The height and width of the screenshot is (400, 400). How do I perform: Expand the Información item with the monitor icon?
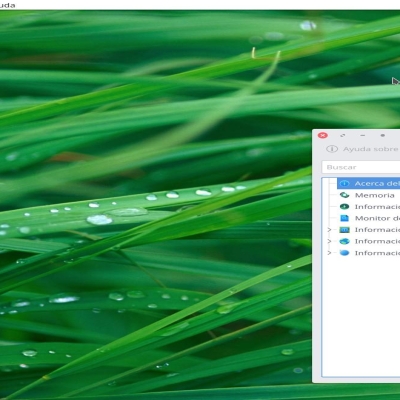329,230
